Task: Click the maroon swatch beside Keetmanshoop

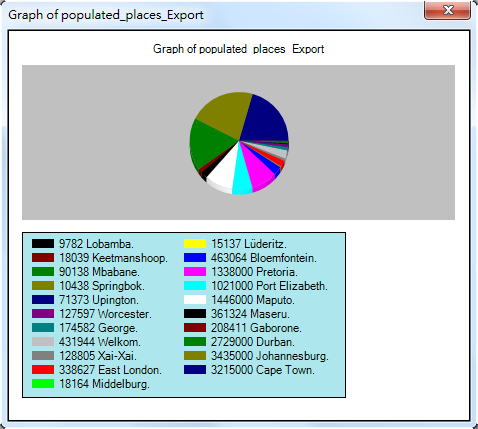Action: coord(43,258)
